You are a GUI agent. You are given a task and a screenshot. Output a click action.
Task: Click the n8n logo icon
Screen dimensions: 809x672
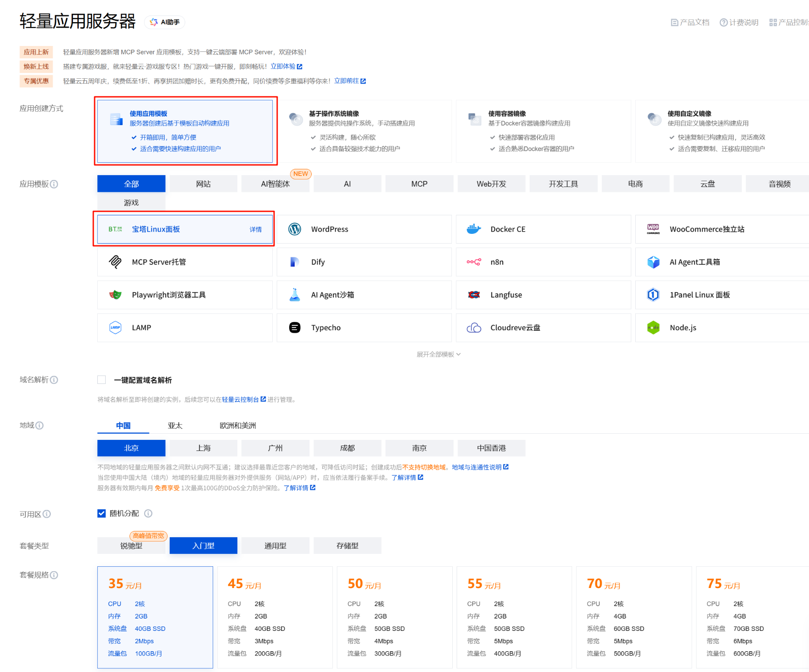tap(474, 262)
